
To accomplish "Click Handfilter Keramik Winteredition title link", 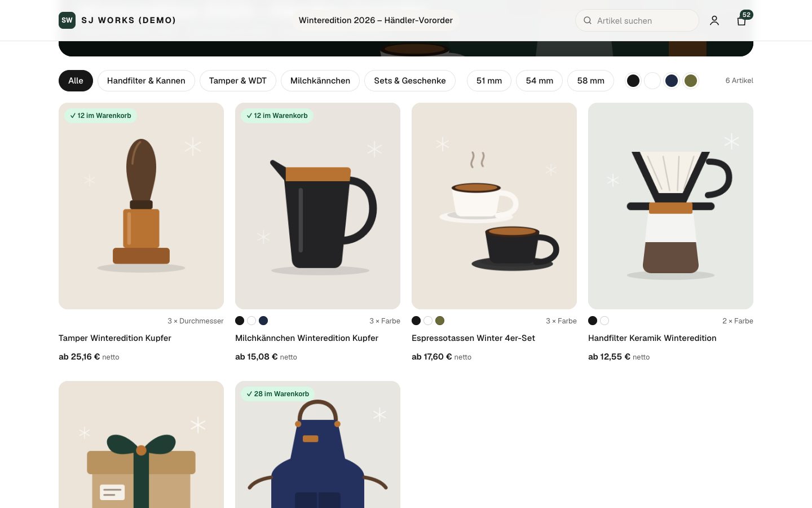I will tap(652, 338).
